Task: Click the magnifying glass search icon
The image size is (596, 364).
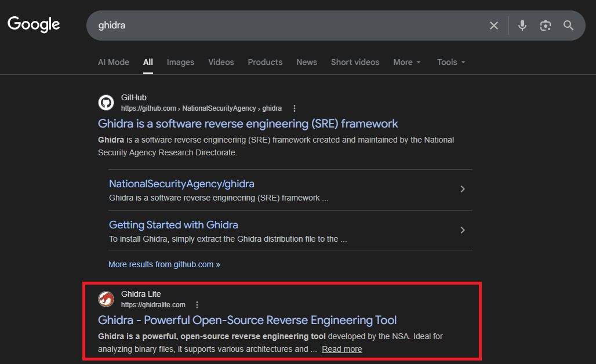Action: 568,26
